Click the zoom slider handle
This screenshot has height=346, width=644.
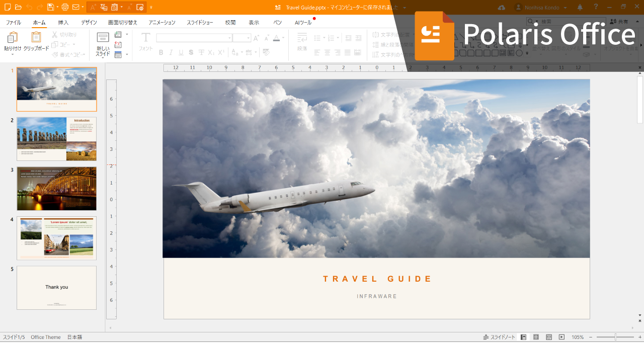615,337
